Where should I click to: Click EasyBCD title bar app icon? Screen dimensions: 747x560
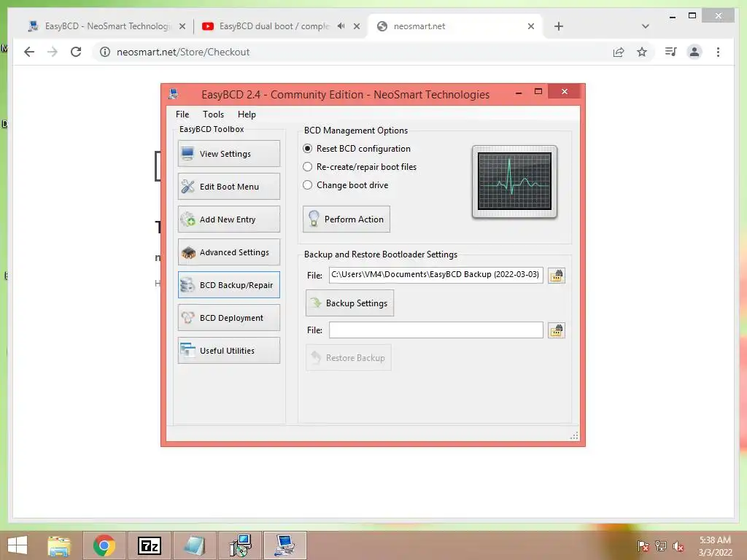click(174, 94)
